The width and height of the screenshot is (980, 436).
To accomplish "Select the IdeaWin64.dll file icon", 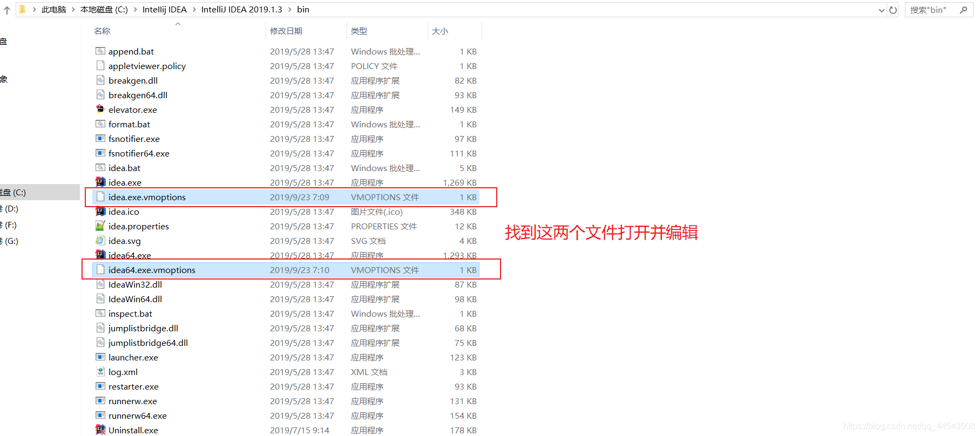I will tap(100, 299).
